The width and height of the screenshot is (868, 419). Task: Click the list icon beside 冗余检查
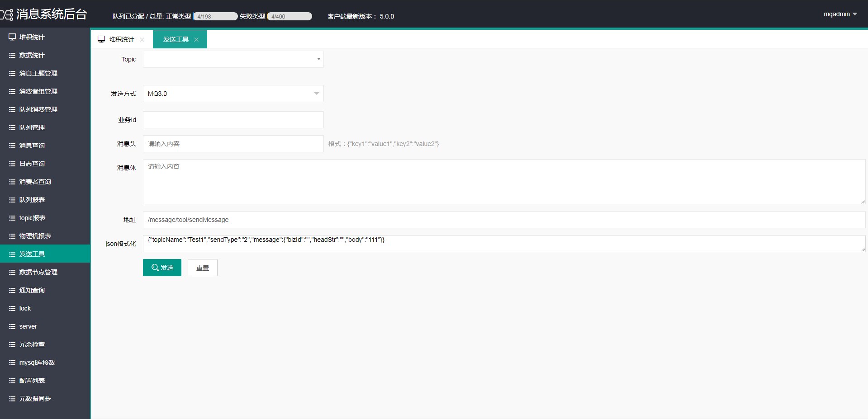(12, 344)
